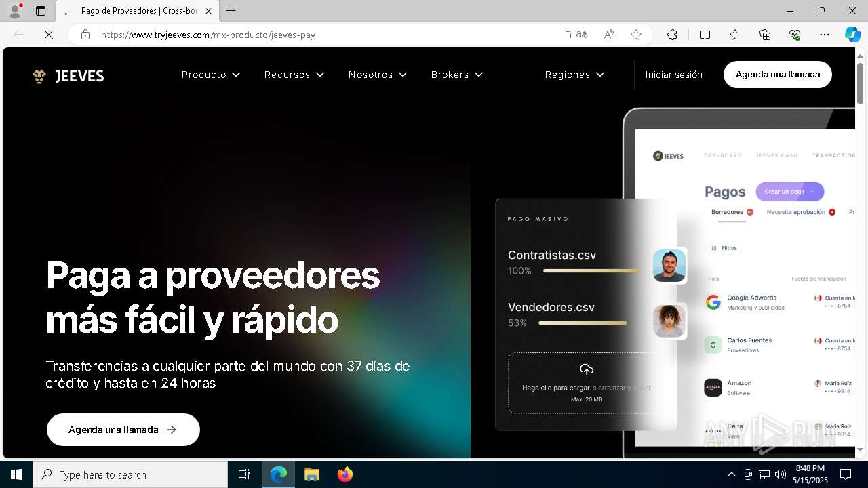The width and height of the screenshot is (868, 488).
Task: Click the Amazon logo icon
Action: 713,388
